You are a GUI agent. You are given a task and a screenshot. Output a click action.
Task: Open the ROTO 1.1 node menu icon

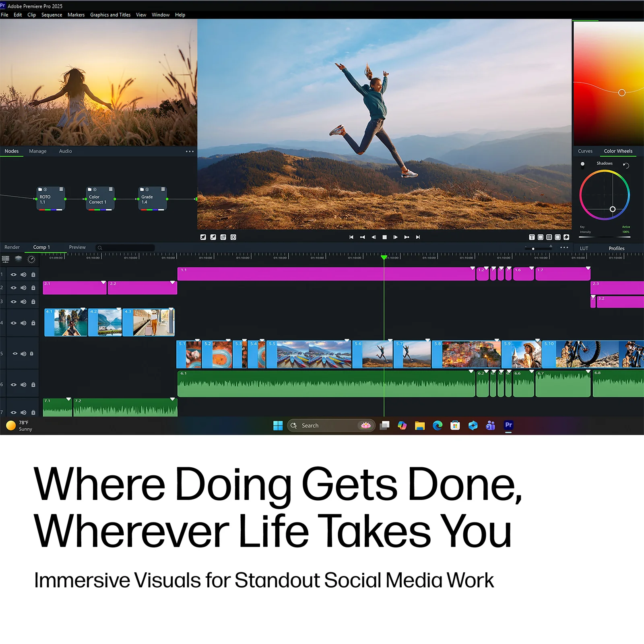61,189
